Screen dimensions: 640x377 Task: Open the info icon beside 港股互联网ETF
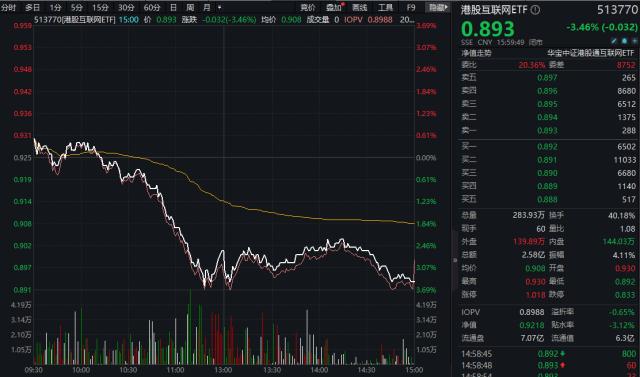535,10
